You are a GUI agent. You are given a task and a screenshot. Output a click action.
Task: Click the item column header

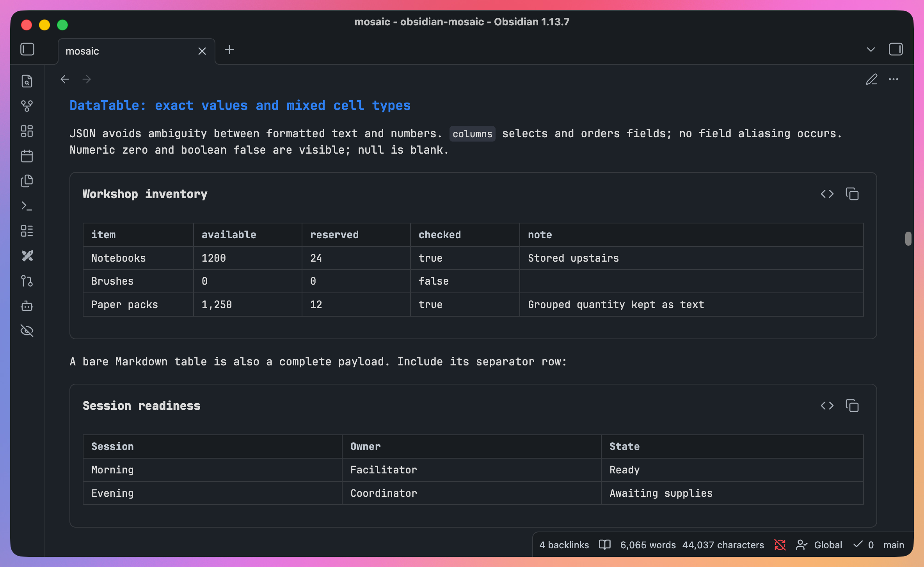click(138, 235)
